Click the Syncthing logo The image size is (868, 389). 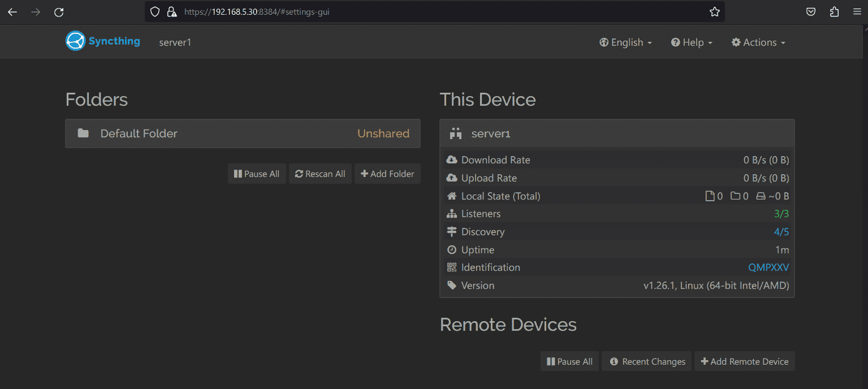[103, 41]
